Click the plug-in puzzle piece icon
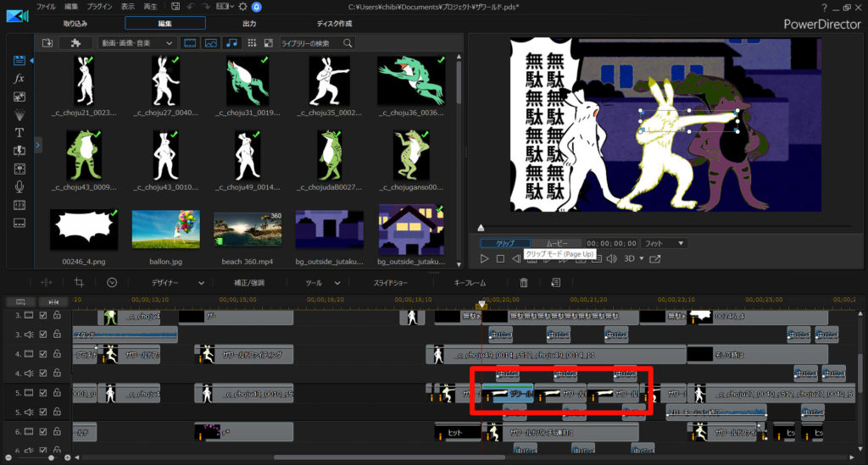Viewport: 868px width, 465px height. tap(75, 42)
